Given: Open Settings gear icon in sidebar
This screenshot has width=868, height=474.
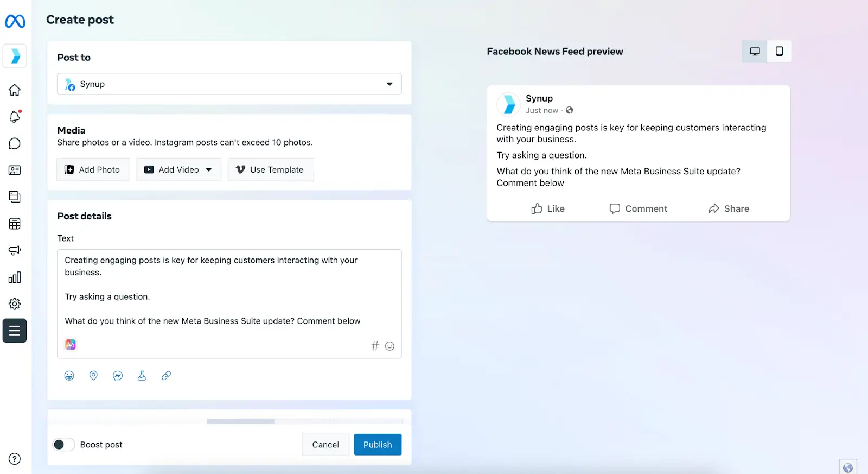Looking at the screenshot, I should click(x=15, y=304).
